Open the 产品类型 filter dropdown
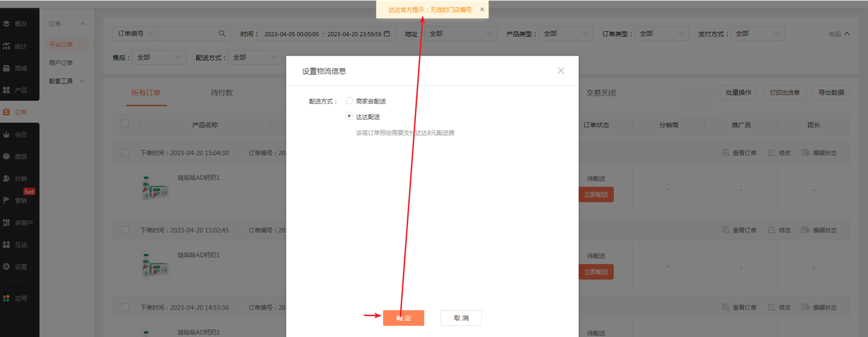This screenshot has width=868, height=337. [x=566, y=33]
